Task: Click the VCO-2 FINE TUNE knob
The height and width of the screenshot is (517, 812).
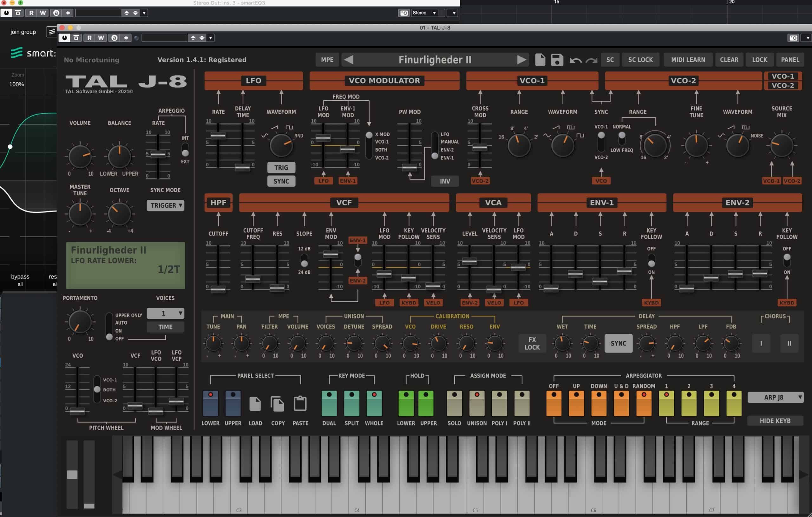Action: coord(696,145)
